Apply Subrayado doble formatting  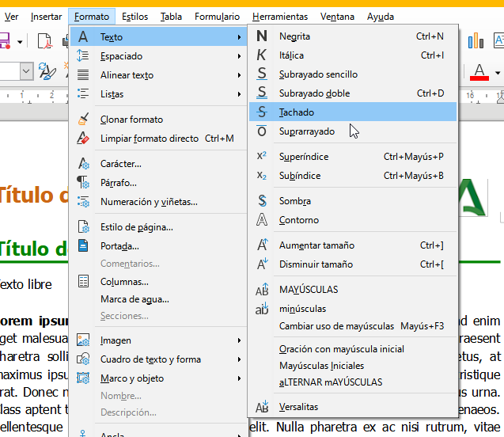click(x=314, y=93)
